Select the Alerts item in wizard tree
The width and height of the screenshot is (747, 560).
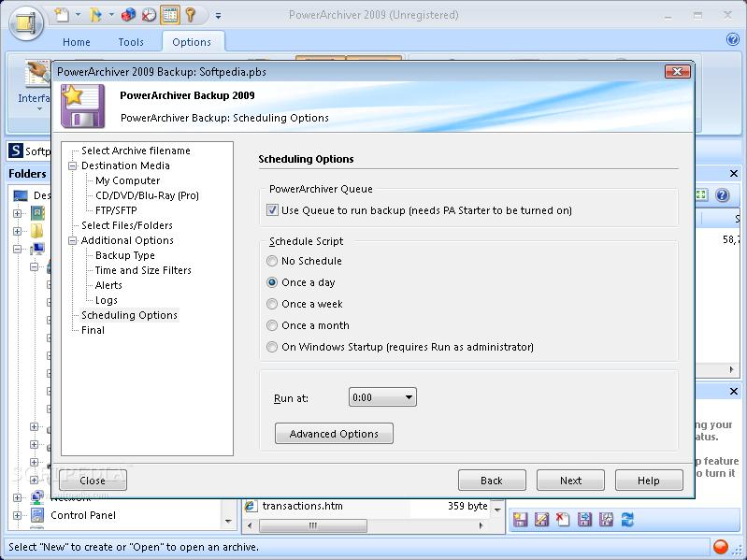(108, 285)
